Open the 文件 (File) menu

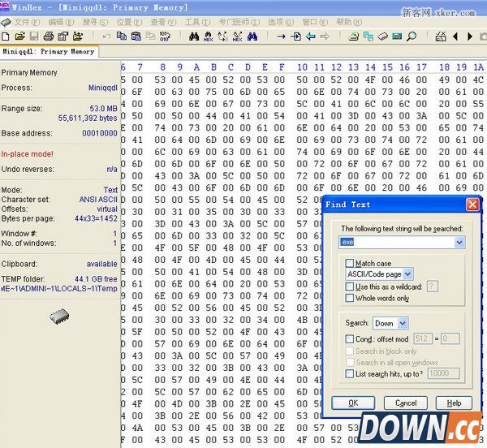(x=26, y=22)
